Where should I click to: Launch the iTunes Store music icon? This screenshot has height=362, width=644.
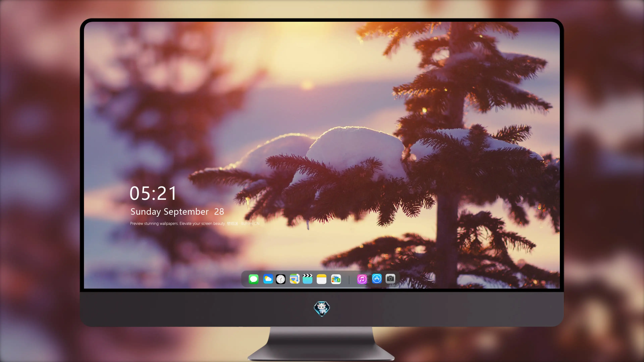[362, 279]
